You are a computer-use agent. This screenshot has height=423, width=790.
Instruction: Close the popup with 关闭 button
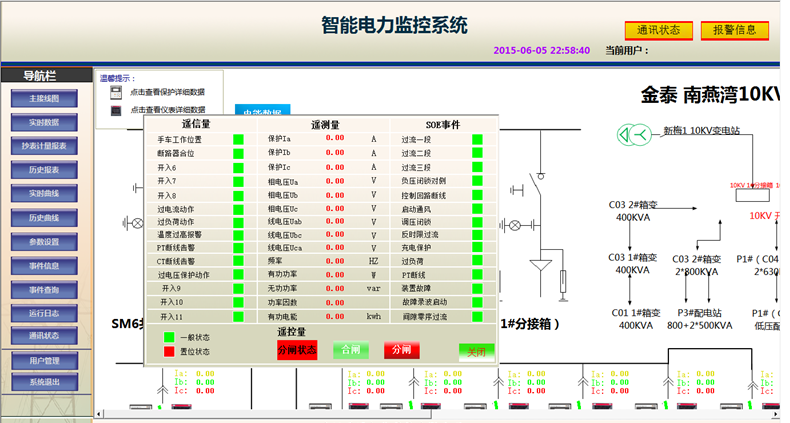pyautogui.click(x=476, y=351)
